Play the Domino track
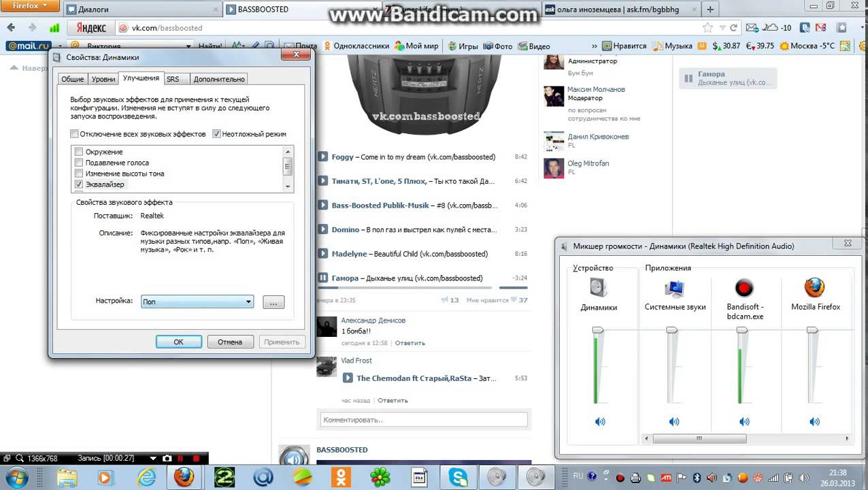Image resolution: width=868 pixels, height=490 pixels. [323, 229]
